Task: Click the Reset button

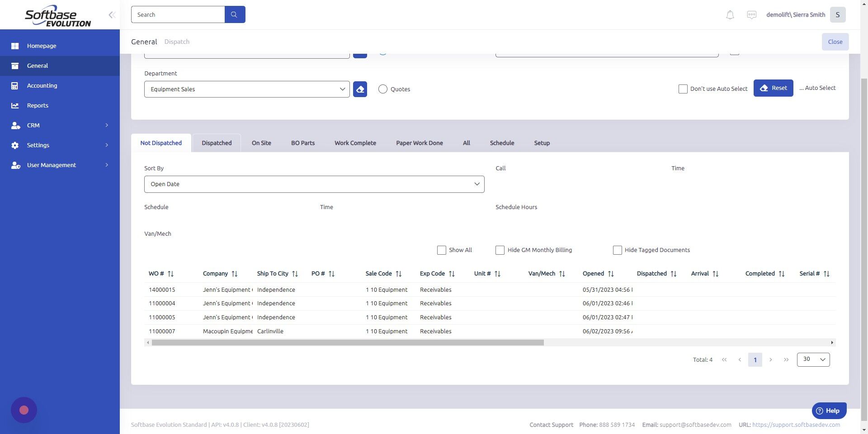Action: (x=773, y=88)
